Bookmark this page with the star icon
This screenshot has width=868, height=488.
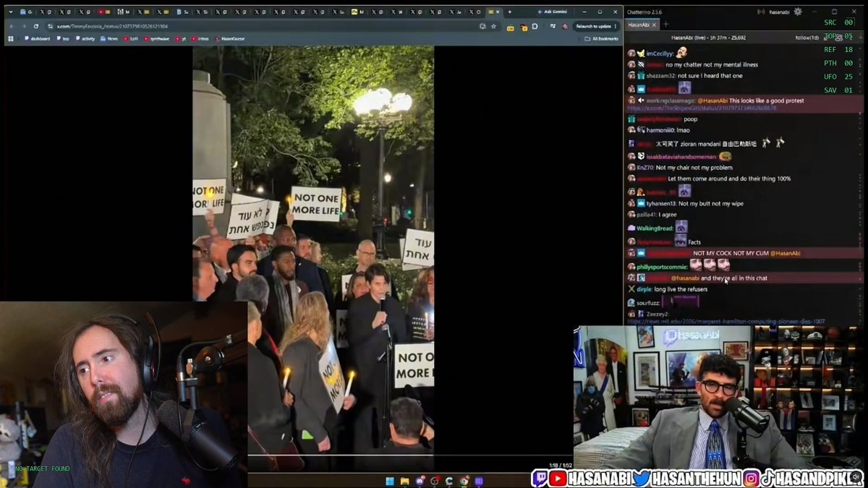click(x=493, y=26)
